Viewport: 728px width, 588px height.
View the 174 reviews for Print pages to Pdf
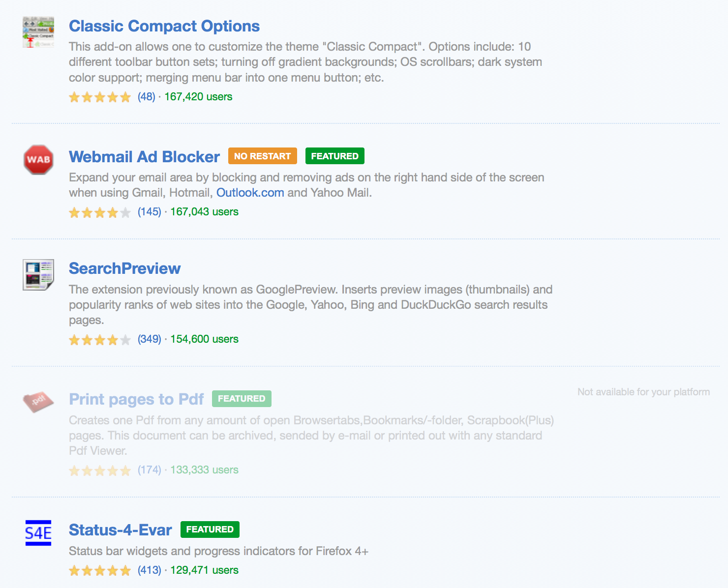pos(150,470)
